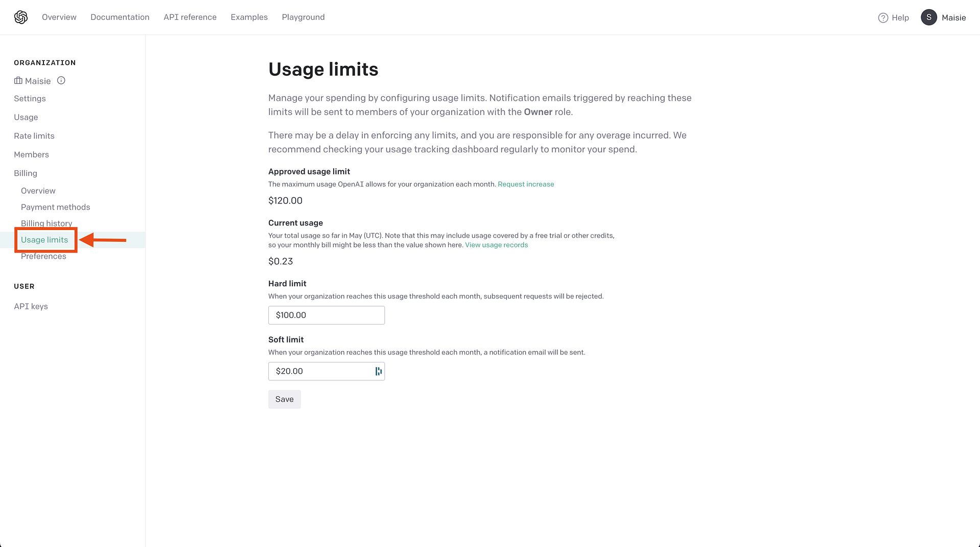Open the API keys page
Viewport: 980px width, 547px height.
(31, 306)
